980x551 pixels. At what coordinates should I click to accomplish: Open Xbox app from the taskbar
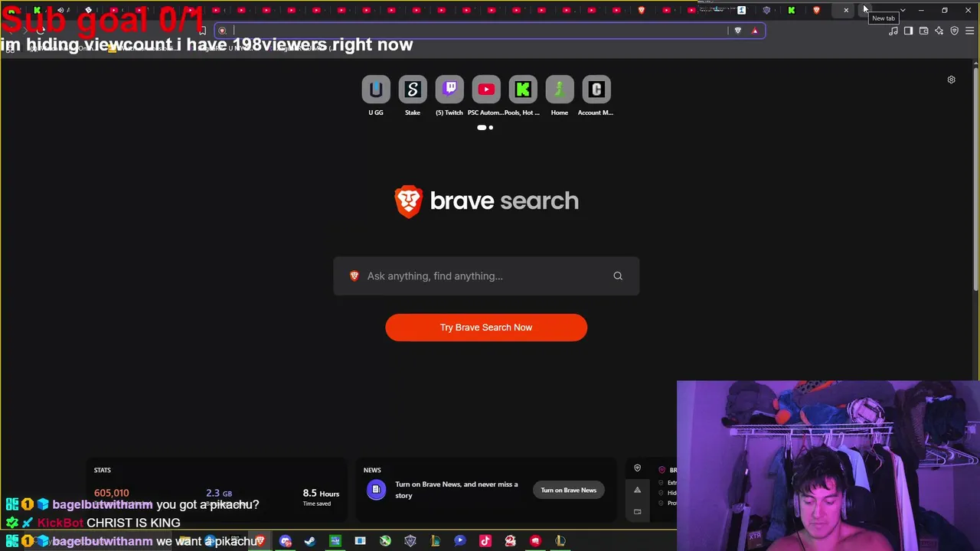click(385, 541)
